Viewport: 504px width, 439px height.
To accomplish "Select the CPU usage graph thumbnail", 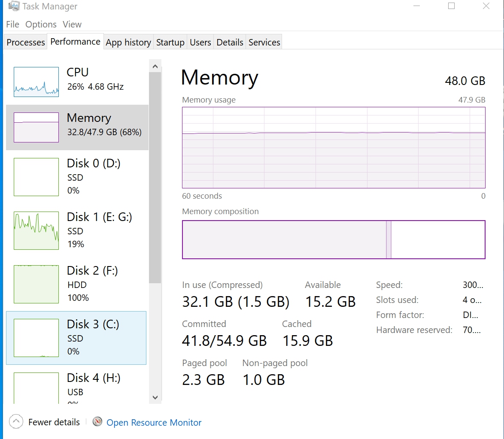I will click(x=36, y=82).
